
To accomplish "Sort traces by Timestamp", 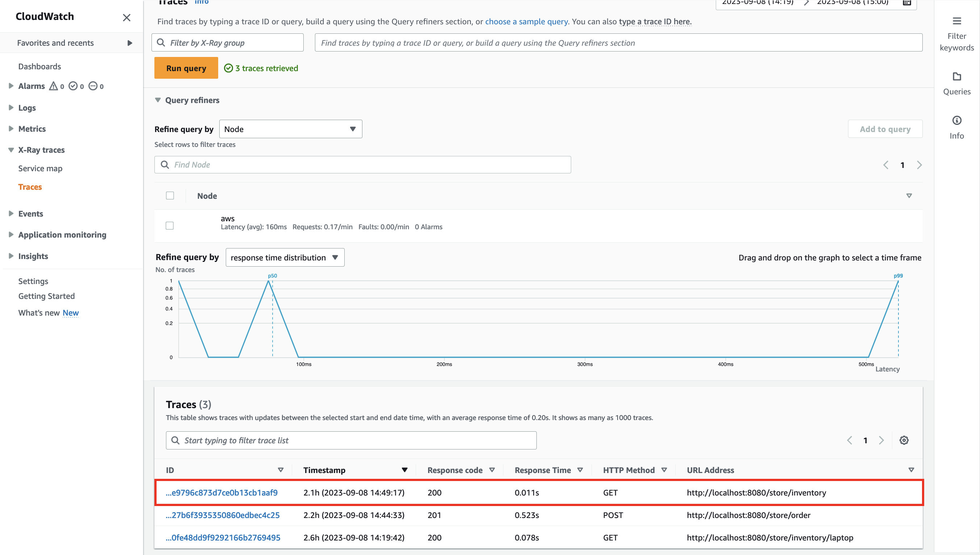I will pos(405,470).
